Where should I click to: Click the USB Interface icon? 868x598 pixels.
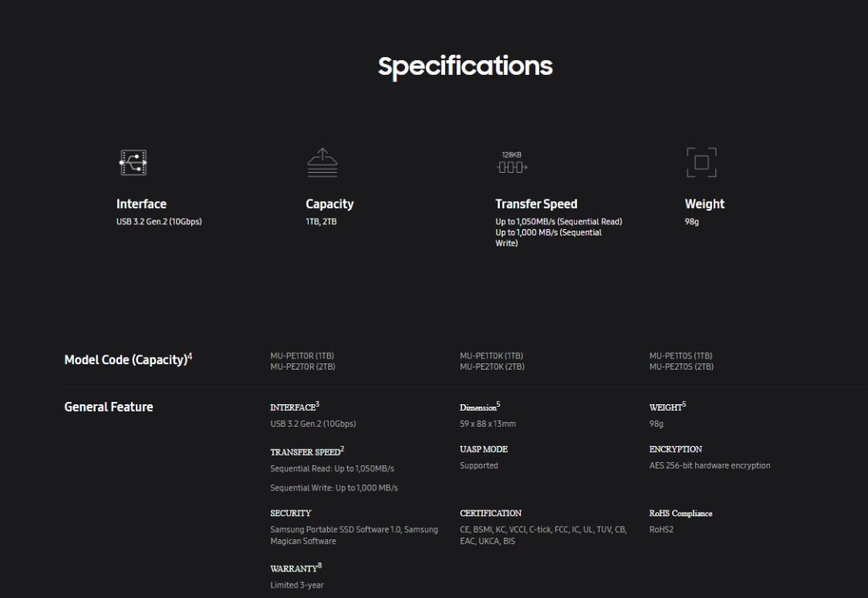[133, 162]
